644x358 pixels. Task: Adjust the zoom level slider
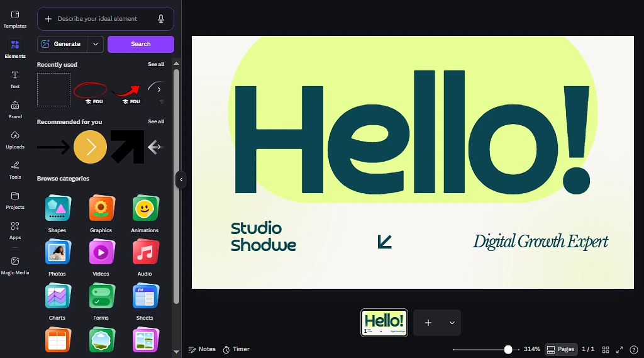508,349
